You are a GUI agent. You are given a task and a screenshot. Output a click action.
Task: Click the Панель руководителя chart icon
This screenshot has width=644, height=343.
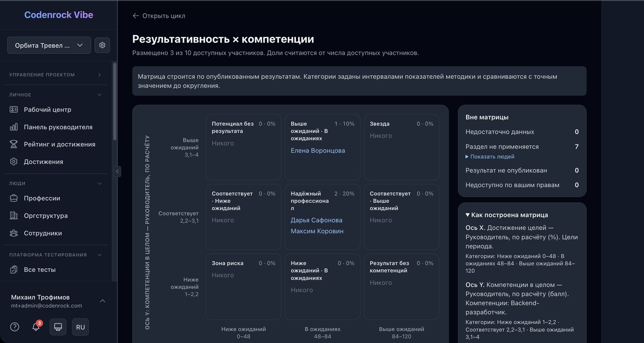tap(14, 127)
